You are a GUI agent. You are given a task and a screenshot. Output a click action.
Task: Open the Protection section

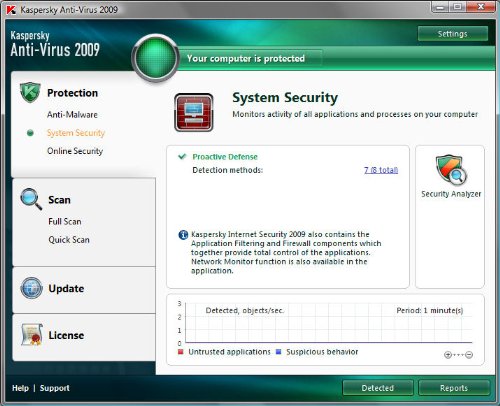[72, 93]
